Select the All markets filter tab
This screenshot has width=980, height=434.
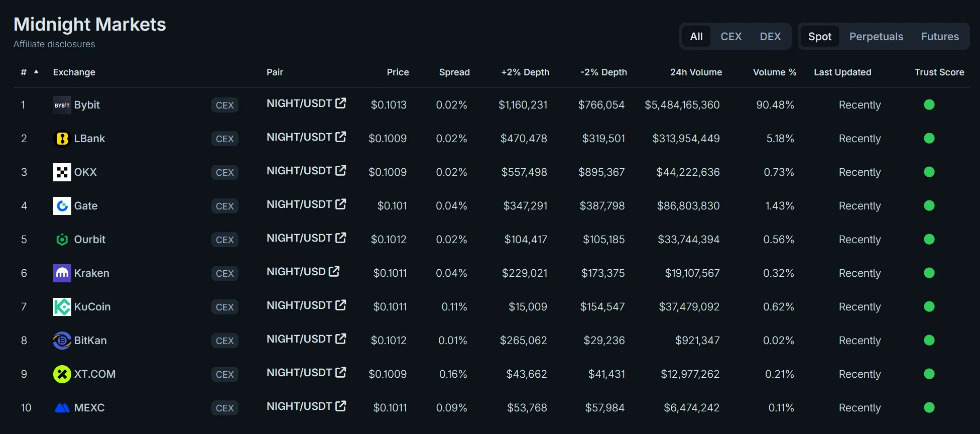[x=696, y=36]
